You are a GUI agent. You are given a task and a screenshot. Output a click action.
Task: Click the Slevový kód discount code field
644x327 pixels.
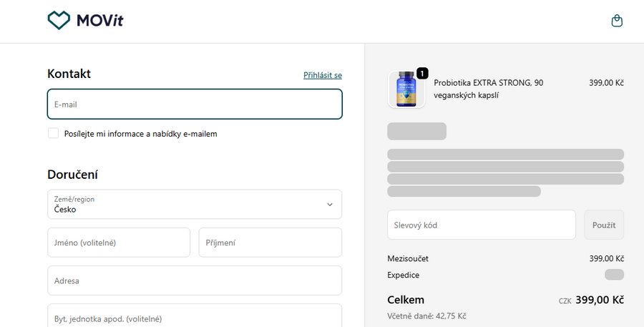pos(481,225)
